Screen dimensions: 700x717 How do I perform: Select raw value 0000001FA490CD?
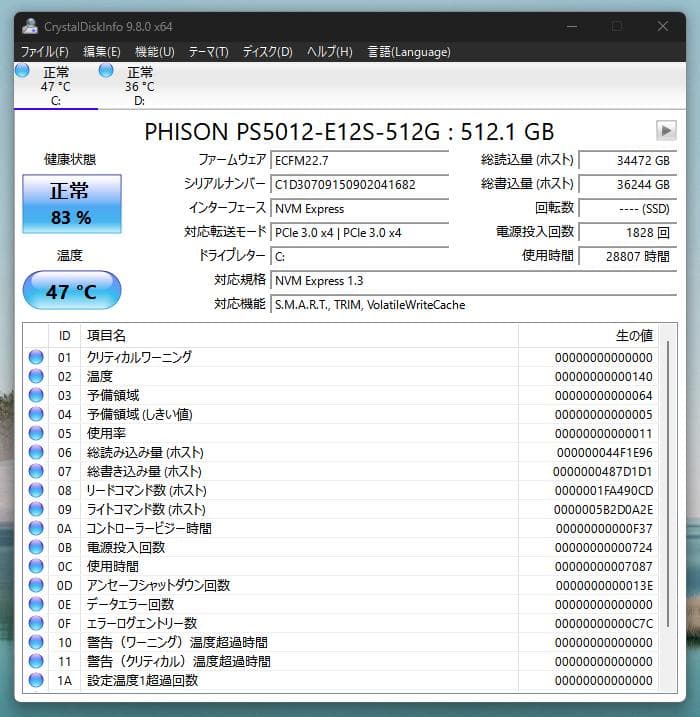[604, 491]
